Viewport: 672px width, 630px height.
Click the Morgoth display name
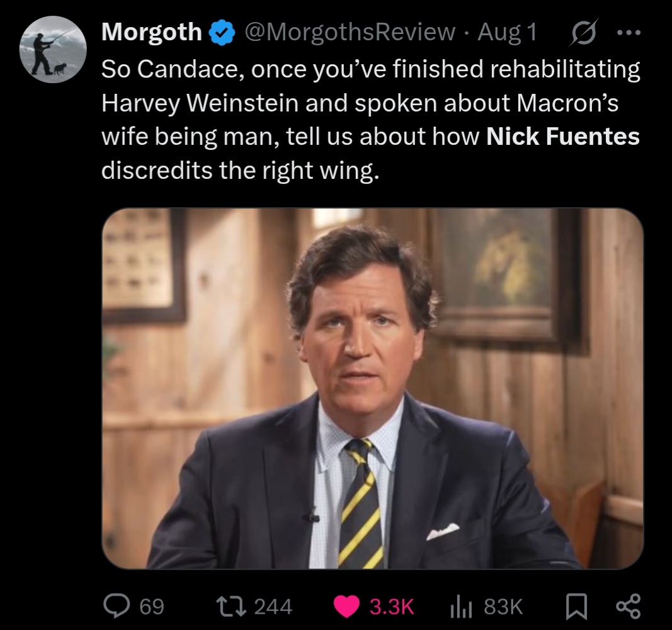tap(152, 32)
